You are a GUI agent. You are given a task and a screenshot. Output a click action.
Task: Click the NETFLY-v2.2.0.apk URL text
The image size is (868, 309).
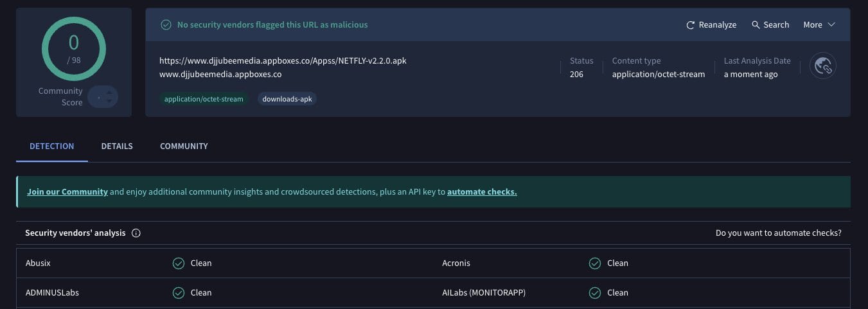click(x=283, y=61)
